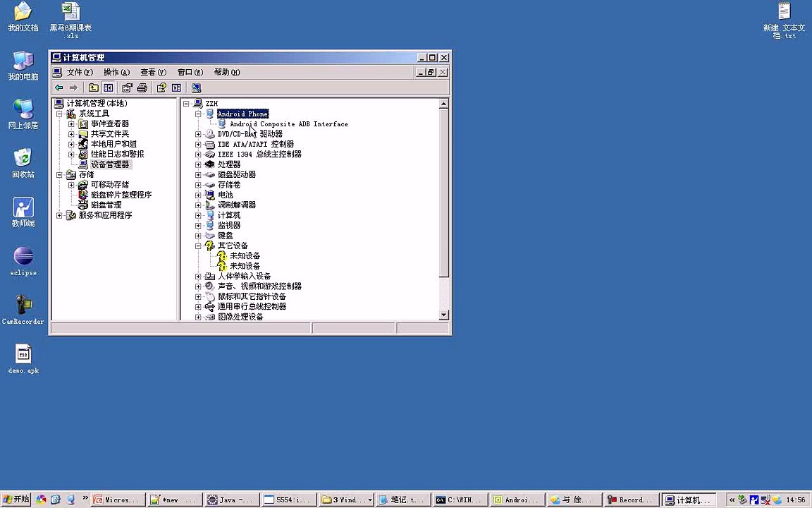Select 声音、视频和游戏控制器 category
The image size is (812, 508).
pyautogui.click(x=259, y=286)
